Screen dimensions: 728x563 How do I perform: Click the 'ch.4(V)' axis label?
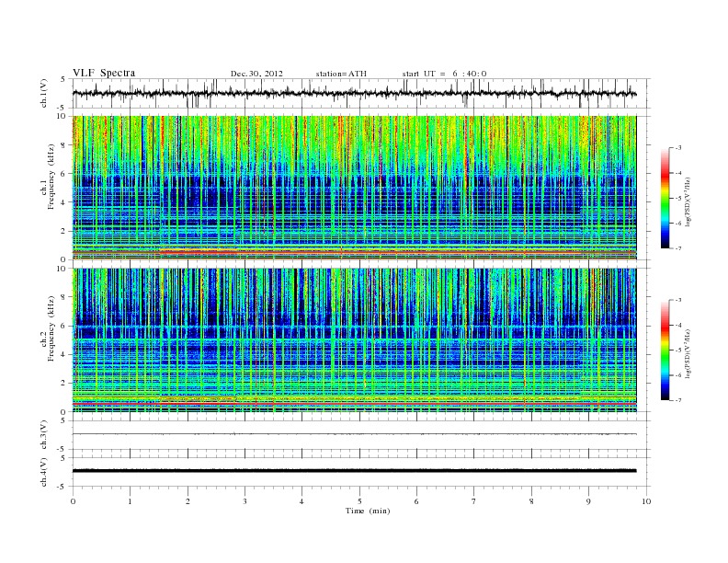[44, 472]
